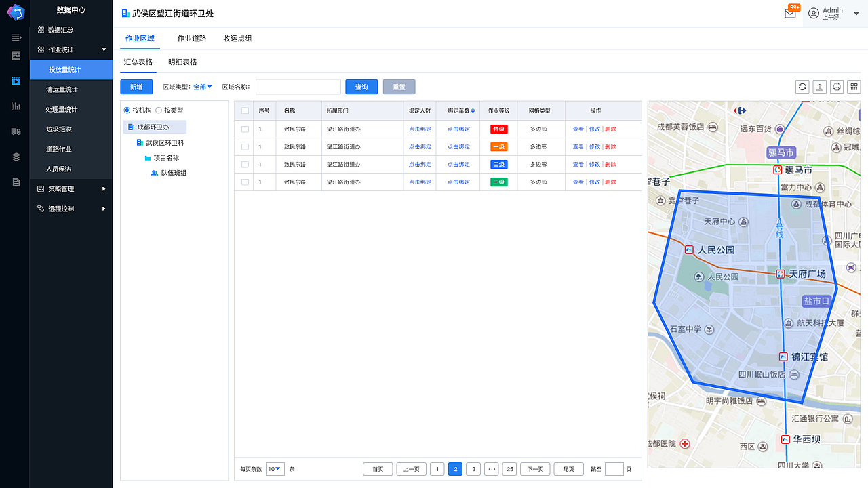Image resolution: width=868 pixels, height=488 pixels.
Task: Click the red 特级 level badge
Action: point(498,129)
